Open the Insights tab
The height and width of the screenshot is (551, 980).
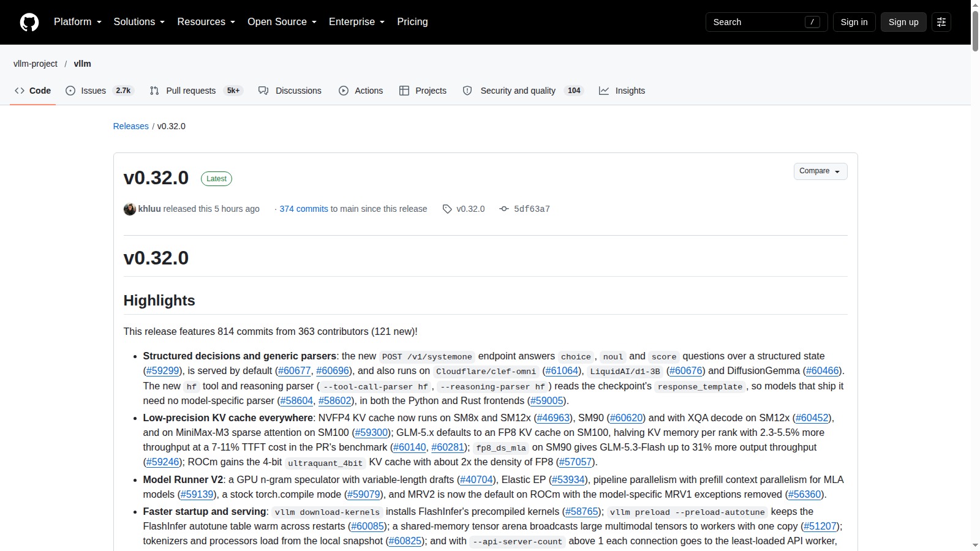coord(622,91)
